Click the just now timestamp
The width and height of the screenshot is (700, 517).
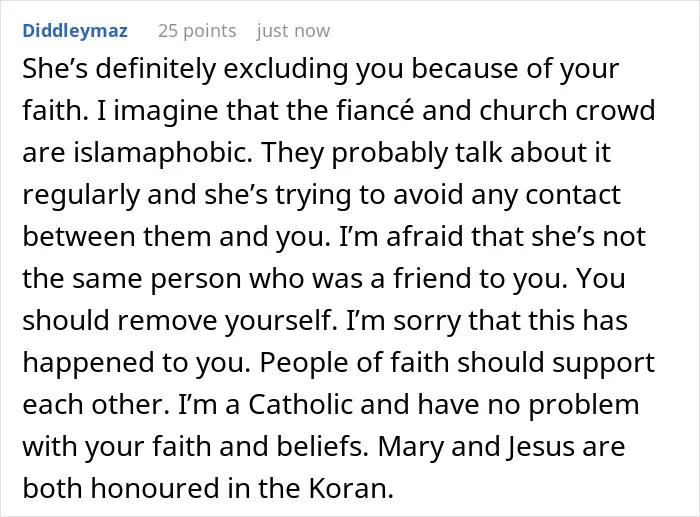pos(293,31)
